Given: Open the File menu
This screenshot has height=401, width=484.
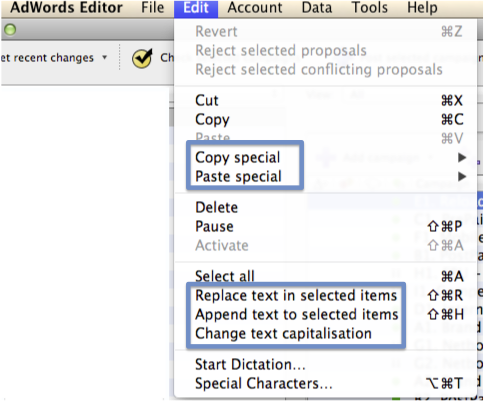Looking at the screenshot, I should tap(152, 7).
